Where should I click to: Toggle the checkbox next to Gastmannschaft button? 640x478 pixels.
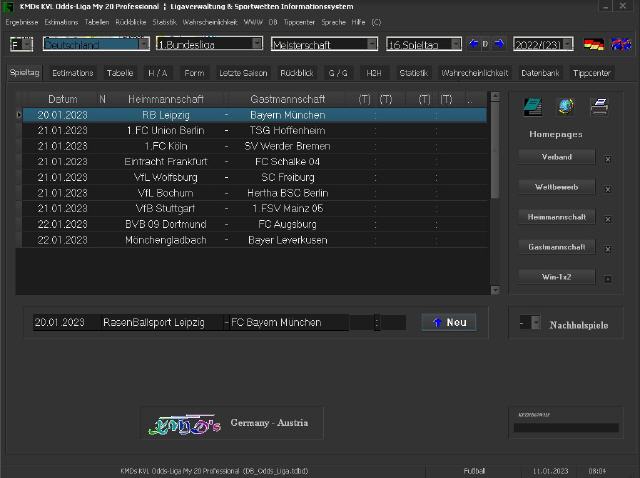click(608, 249)
